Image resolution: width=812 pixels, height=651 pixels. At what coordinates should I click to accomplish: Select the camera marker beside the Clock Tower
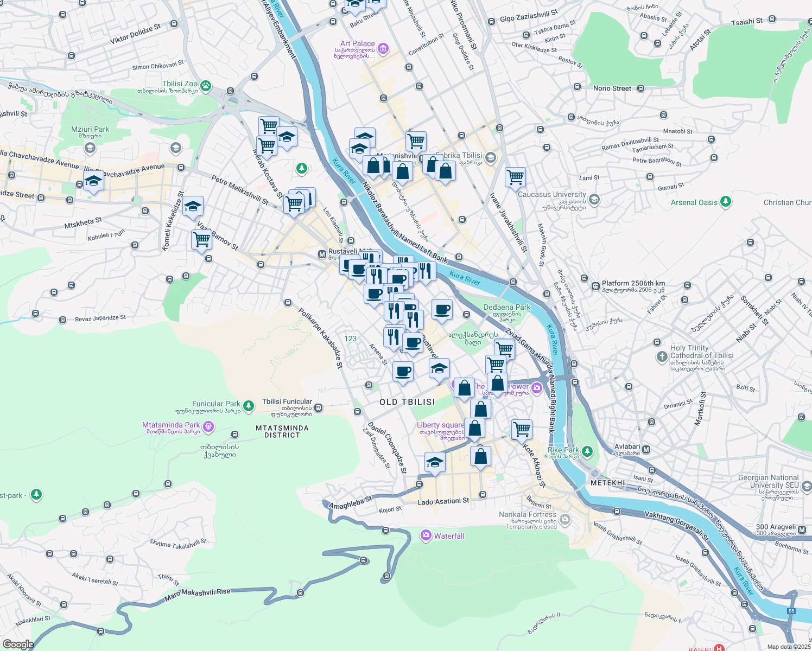click(x=536, y=388)
